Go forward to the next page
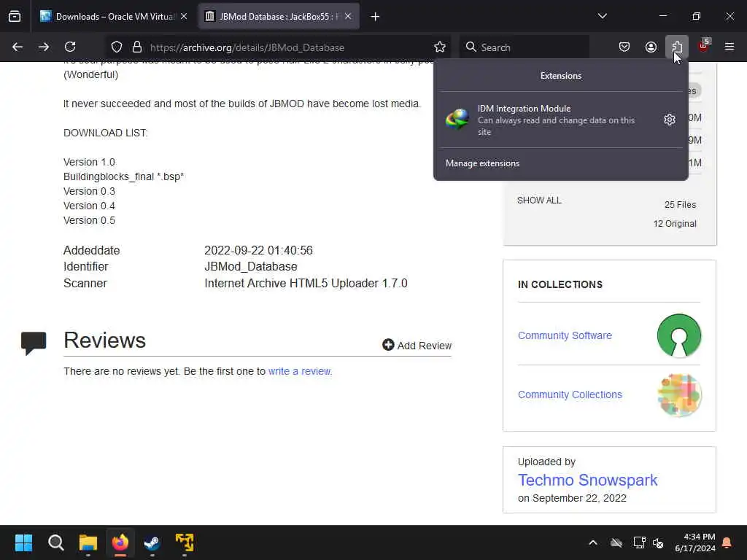Image resolution: width=747 pixels, height=560 pixels. click(x=44, y=47)
